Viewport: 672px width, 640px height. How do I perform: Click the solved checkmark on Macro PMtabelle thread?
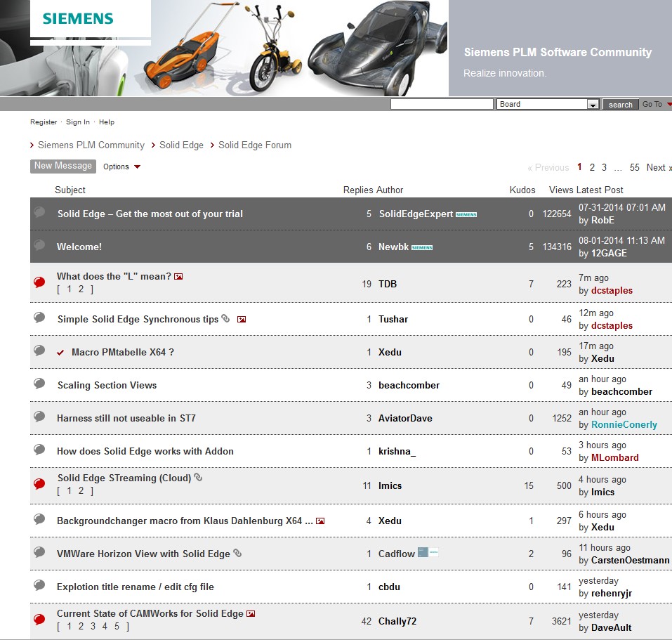[x=60, y=352]
